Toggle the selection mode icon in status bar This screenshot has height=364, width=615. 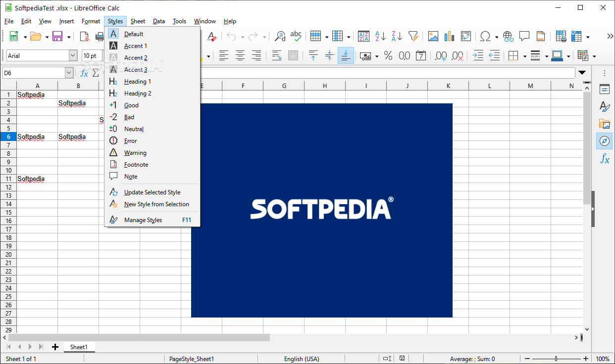(x=387, y=359)
